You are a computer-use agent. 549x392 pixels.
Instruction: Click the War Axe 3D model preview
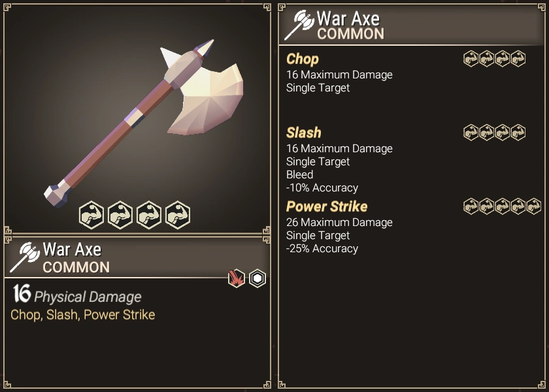(x=144, y=123)
